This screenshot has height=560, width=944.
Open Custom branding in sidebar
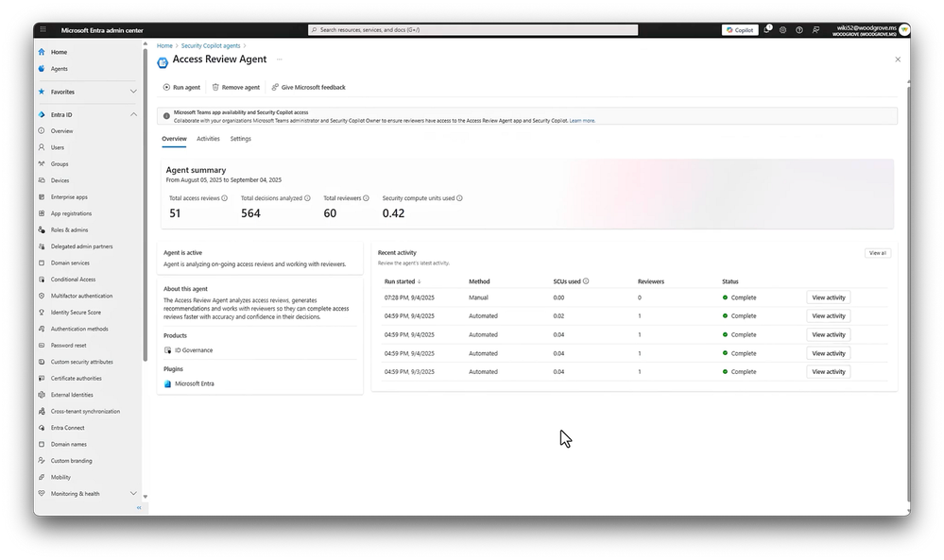[71, 461]
